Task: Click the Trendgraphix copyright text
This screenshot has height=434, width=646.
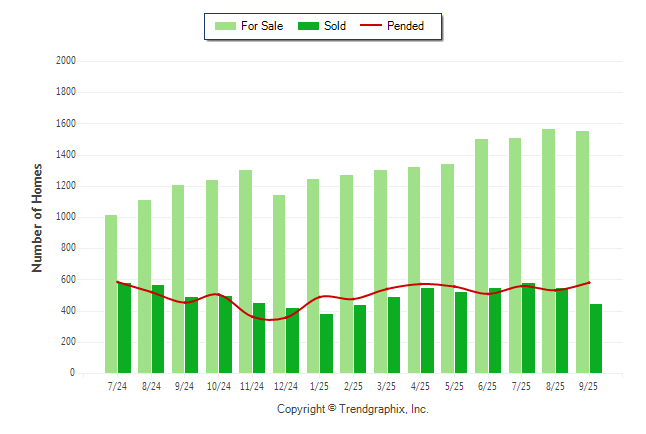Action: tap(352, 409)
